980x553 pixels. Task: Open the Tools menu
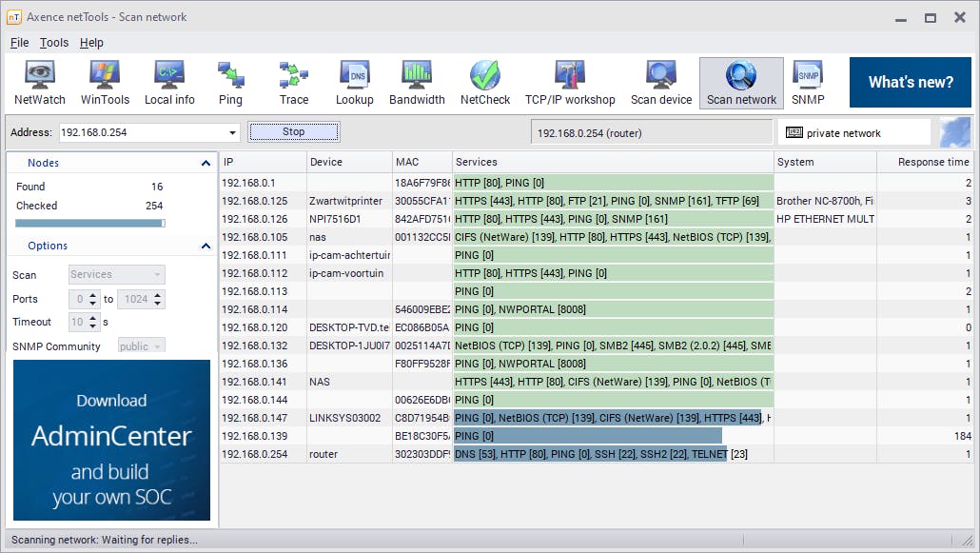54,43
